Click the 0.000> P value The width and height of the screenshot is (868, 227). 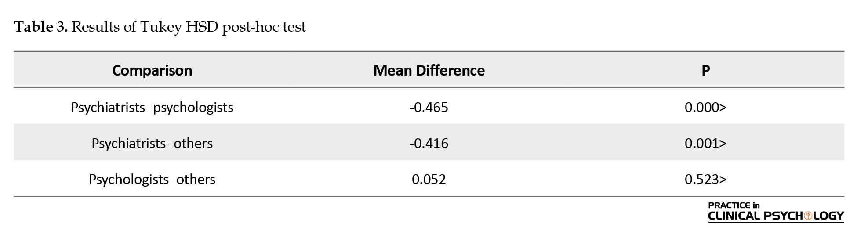pos(705,107)
